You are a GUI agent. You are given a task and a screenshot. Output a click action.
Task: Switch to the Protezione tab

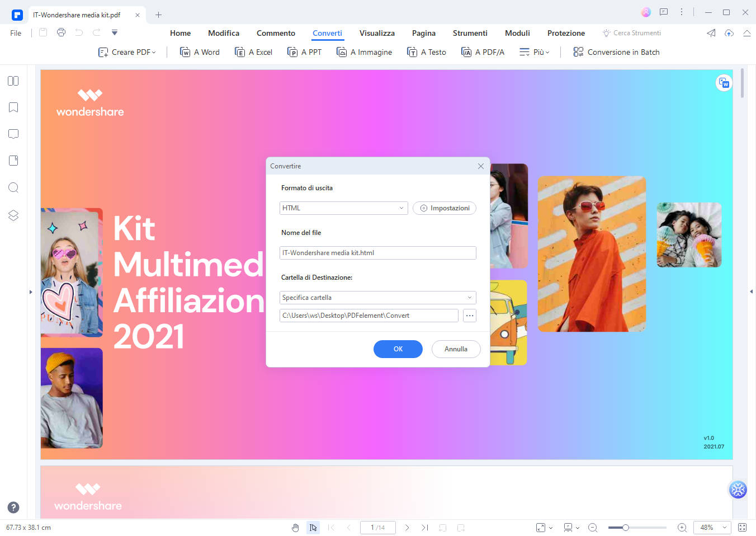point(566,33)
